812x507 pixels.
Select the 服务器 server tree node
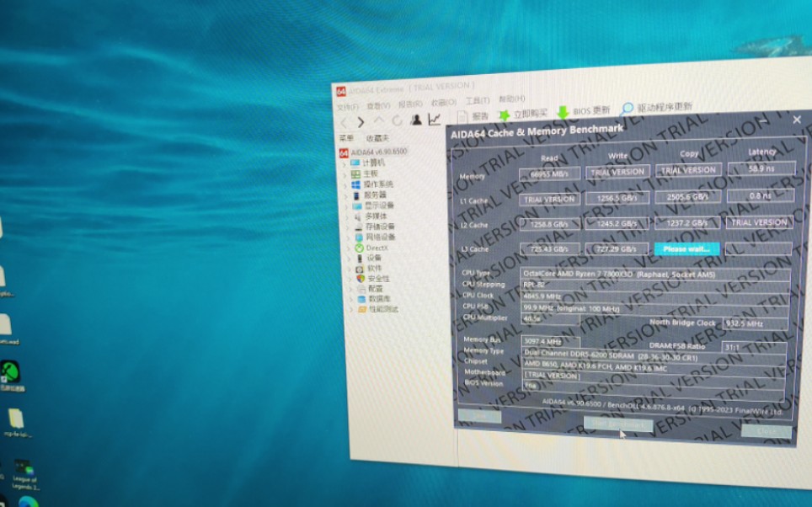pyautogui.click(x=369, y=195)
